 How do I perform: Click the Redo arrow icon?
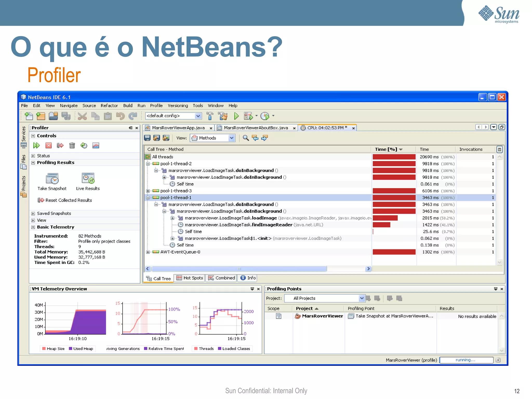coord(133,116)
